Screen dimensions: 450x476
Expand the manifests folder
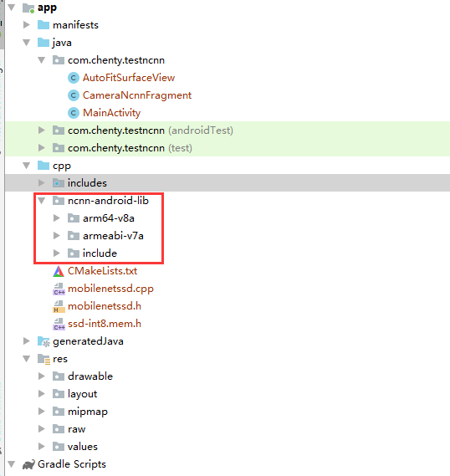pos(27,24)
